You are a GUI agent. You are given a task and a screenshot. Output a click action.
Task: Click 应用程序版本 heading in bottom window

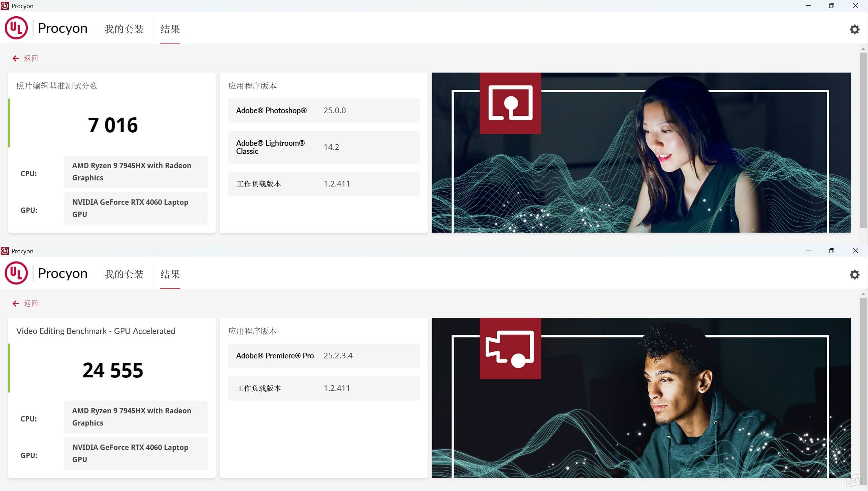tap(252, 331)
